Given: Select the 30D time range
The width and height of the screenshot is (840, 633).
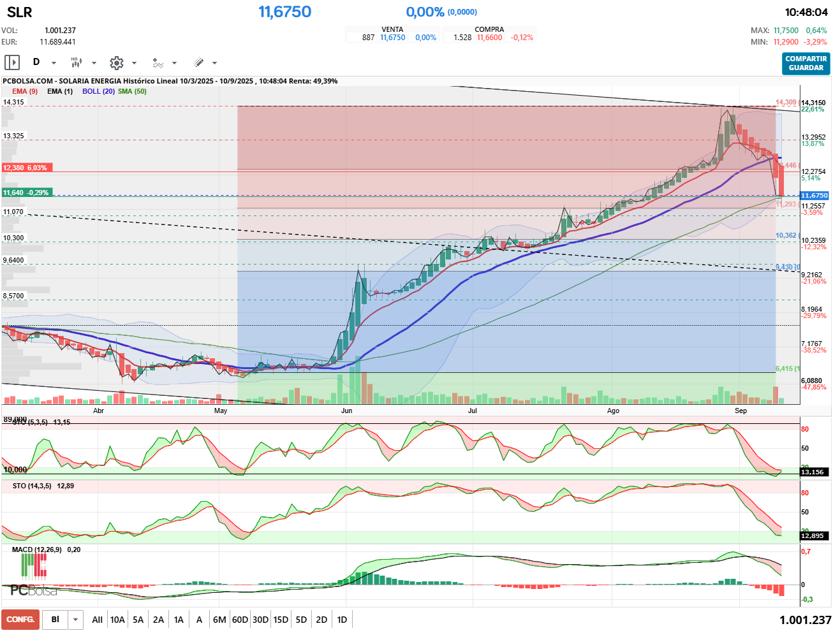Looking at the screenshot, I should pyautogui.click(x=260, y=620).
